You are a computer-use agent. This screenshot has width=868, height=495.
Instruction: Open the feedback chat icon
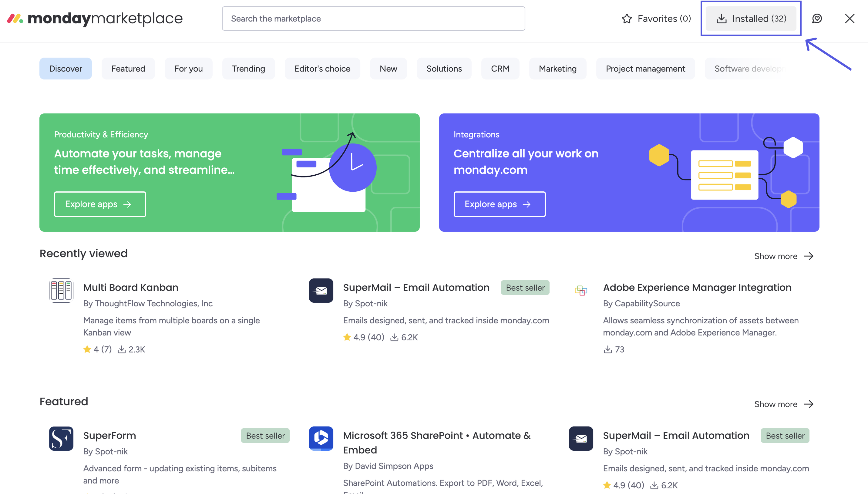(817, 19)
